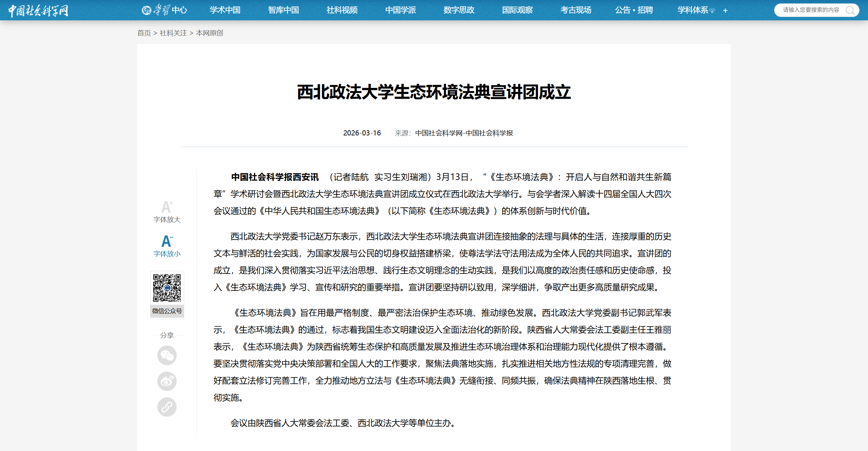
Task: Click the WeChat share icon
Action: click(x=167, y=355)
